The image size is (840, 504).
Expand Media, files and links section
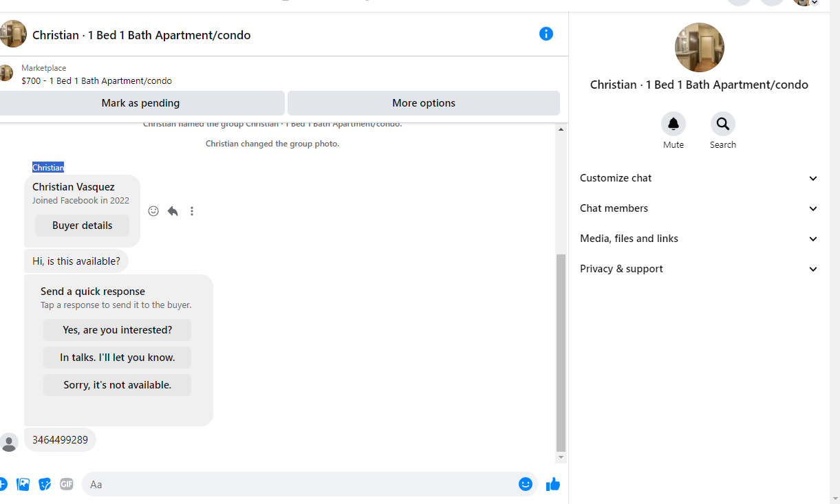(x=700, y=239)
